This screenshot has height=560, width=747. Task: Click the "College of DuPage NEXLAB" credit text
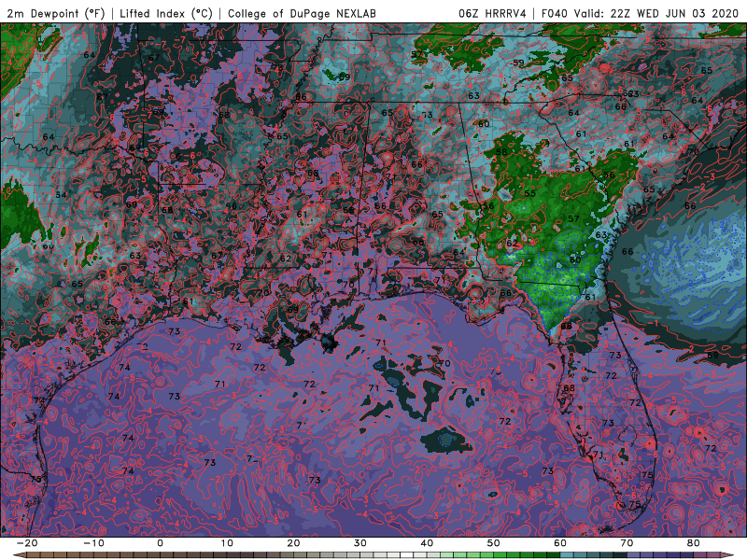click(x=302, y=13)
